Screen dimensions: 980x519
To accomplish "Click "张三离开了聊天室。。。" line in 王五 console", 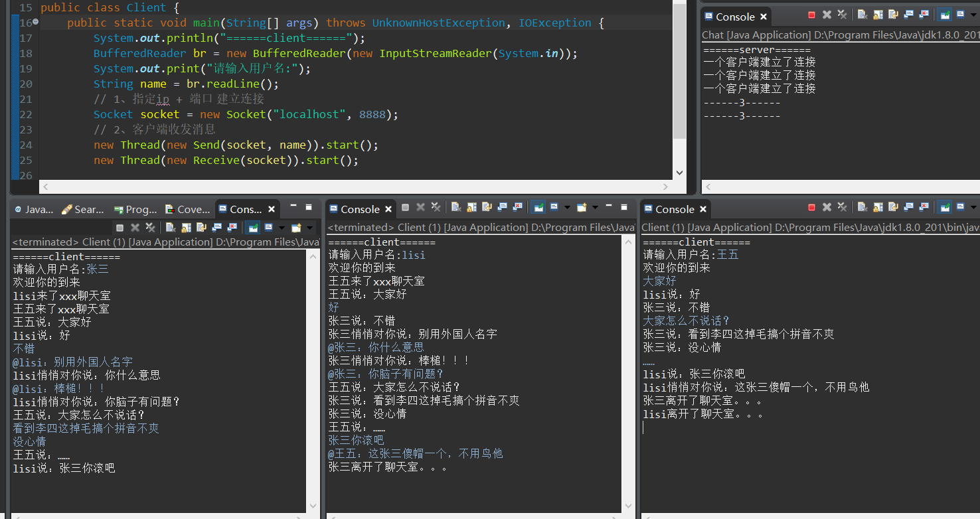I will (x=703, y=401).
